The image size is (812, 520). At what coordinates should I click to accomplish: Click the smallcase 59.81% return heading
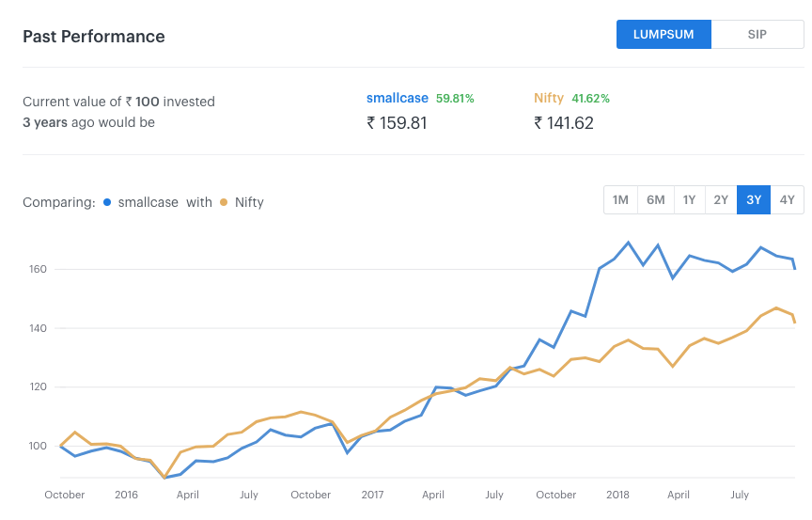(x=420, y=99)
